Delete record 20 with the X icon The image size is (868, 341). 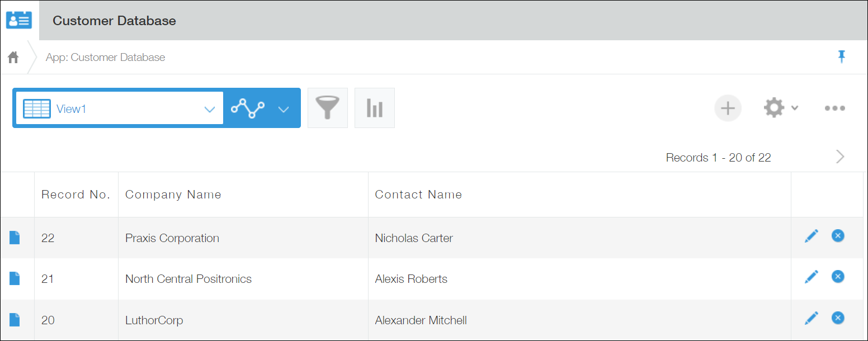[x=838, y=317]
